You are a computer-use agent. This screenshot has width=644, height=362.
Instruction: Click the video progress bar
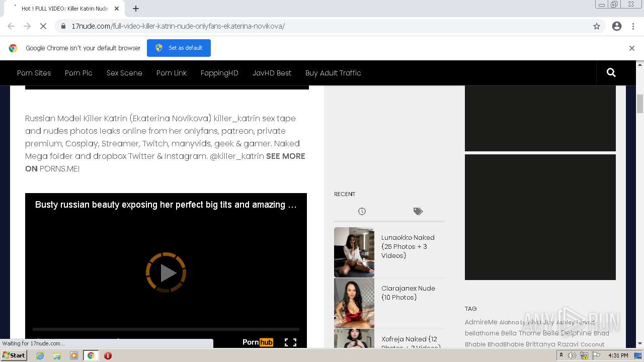(x=166, y=329)
